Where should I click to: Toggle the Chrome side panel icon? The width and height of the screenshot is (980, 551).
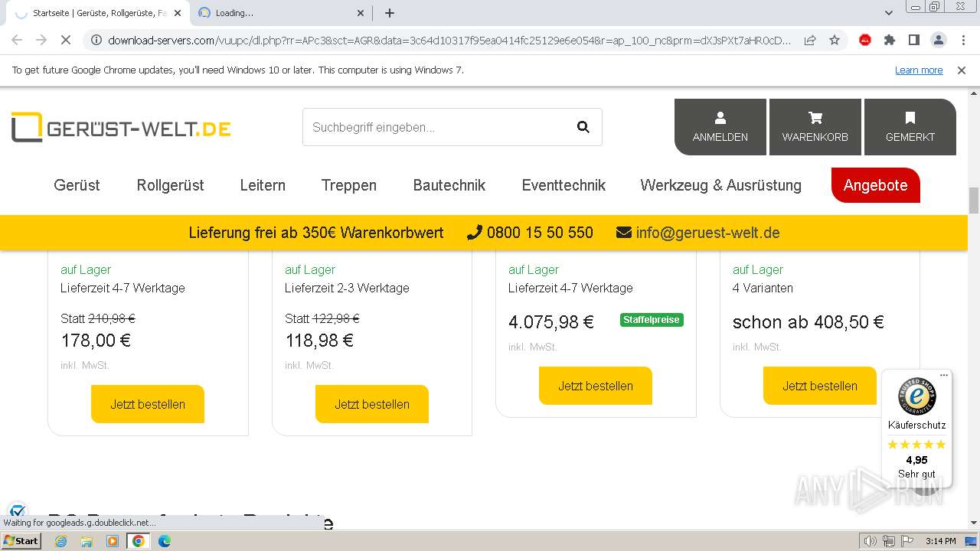914,40
